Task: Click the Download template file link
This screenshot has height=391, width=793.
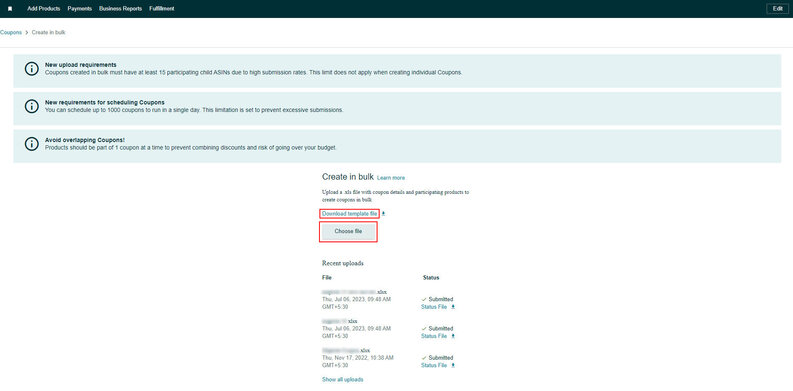Action: (349, 214)
